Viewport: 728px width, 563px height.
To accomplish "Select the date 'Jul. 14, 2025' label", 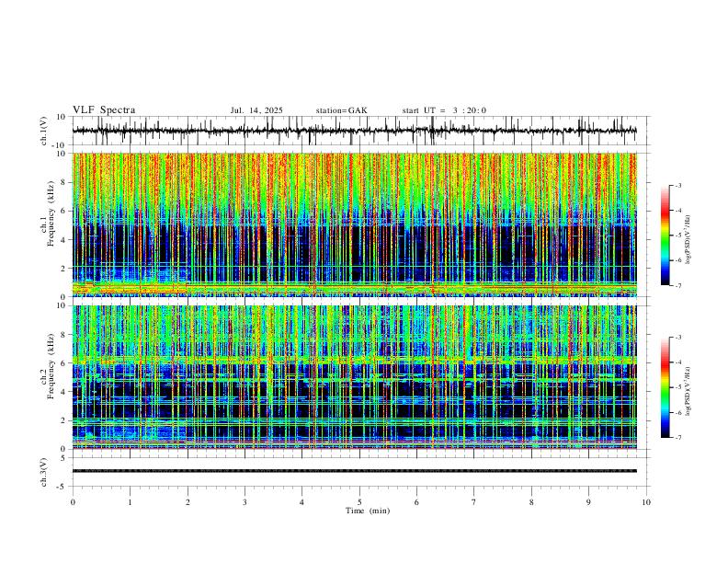I will point(256,110).
